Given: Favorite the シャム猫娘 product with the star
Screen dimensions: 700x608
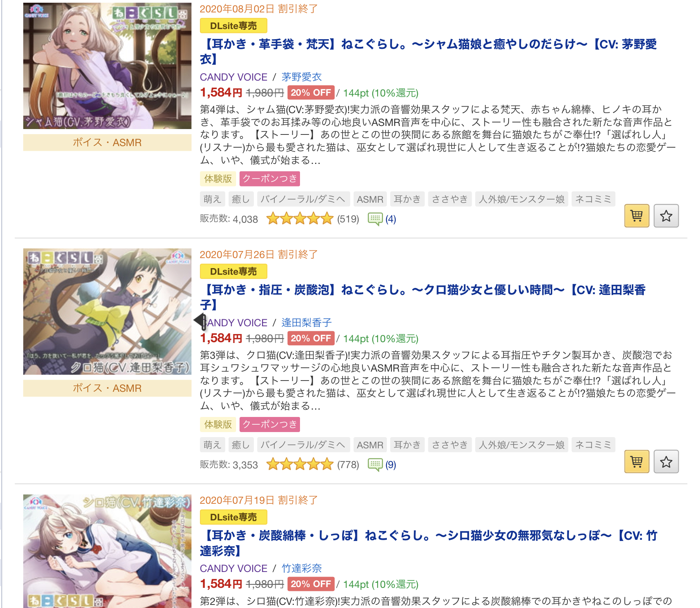Looking at the screenshot, I should (666, 215).
